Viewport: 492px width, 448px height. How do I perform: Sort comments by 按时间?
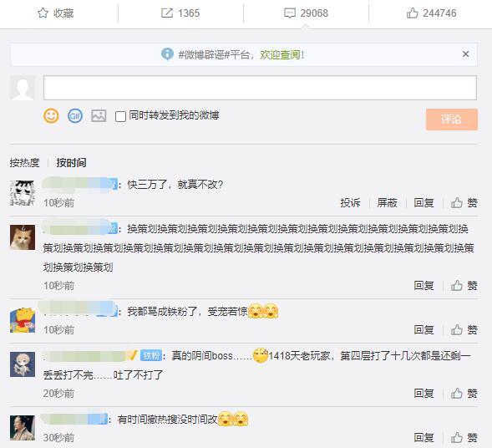71,163
